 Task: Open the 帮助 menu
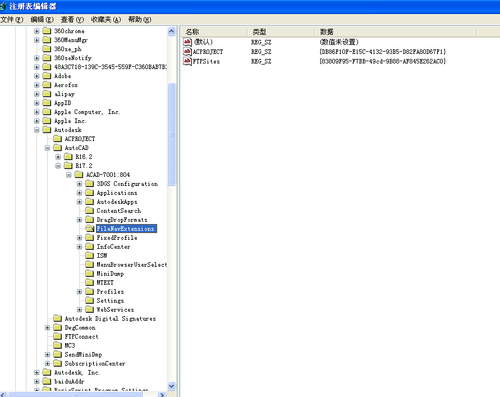pyautogui.click(x=140, y=20)
